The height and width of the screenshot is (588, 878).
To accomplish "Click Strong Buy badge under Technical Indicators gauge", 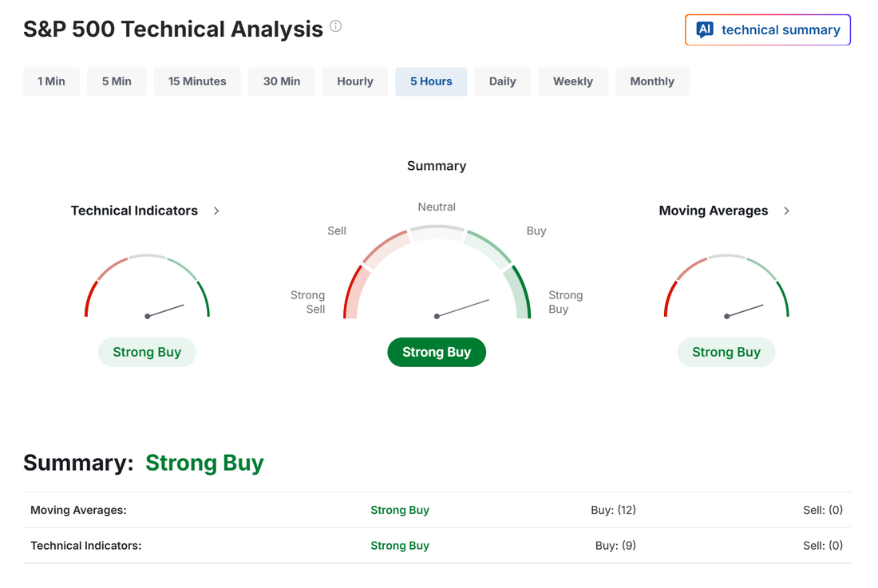I will (147, 352).
